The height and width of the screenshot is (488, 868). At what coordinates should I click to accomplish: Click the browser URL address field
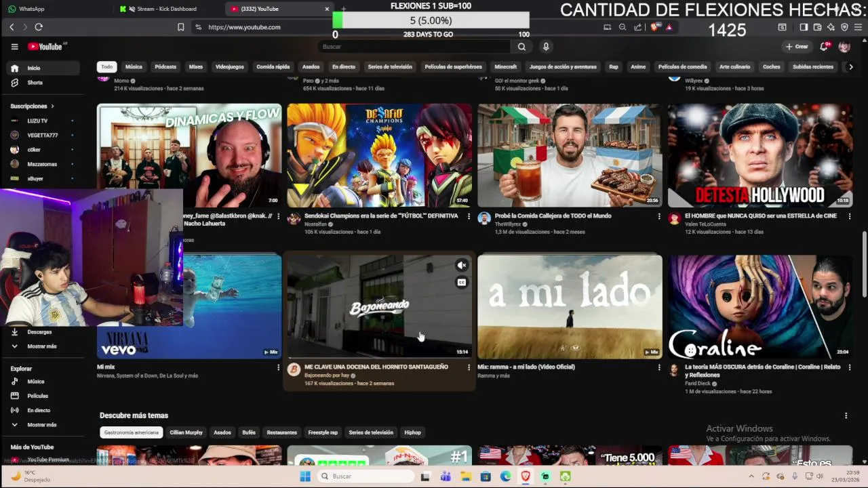coord(400,27)
